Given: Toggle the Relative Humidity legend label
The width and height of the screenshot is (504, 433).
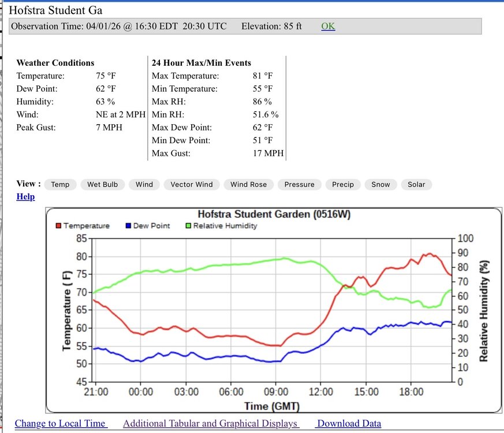Looking at the screenshot, I should pos(225,226).
